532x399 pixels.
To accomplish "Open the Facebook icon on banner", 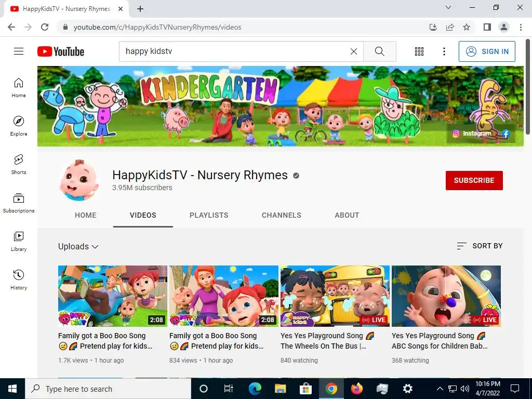I will [x=506, y=134].
